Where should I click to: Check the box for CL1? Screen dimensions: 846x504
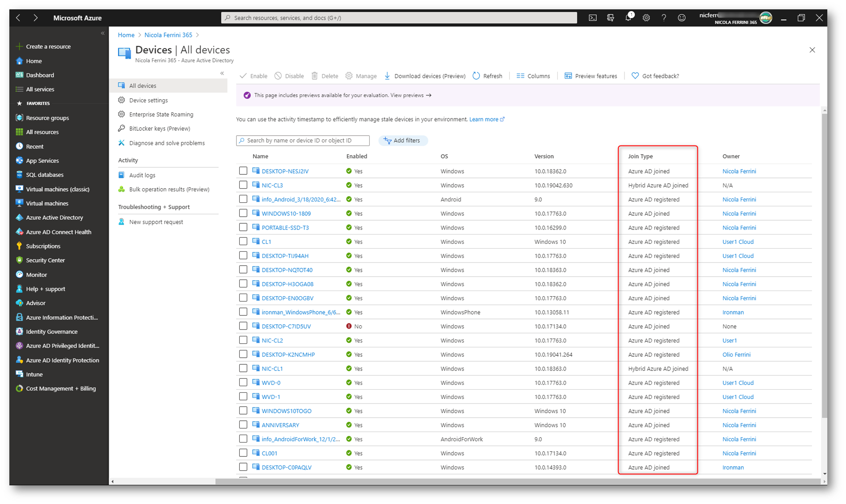coord(243,241)
